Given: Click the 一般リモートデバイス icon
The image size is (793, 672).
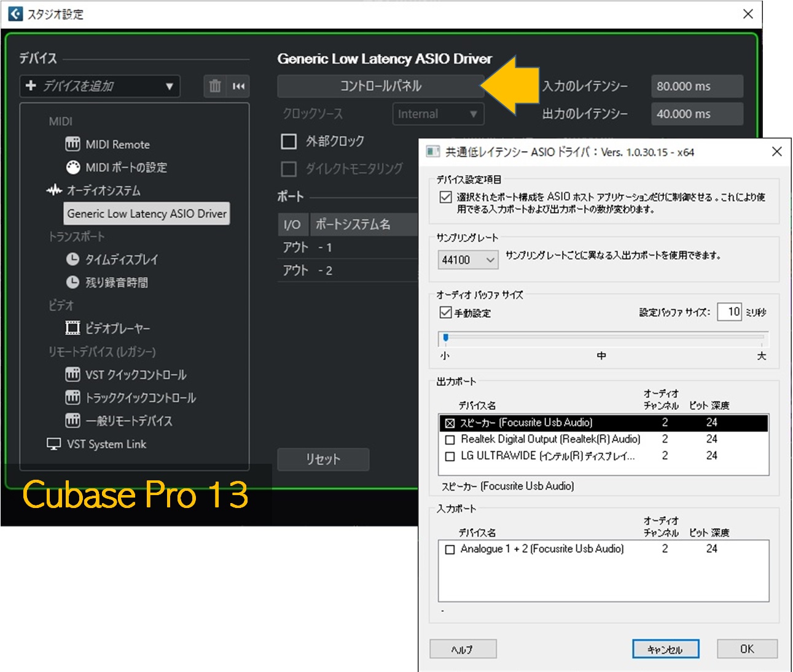Looking at the screenshot, I should click(x=72, y=420).
